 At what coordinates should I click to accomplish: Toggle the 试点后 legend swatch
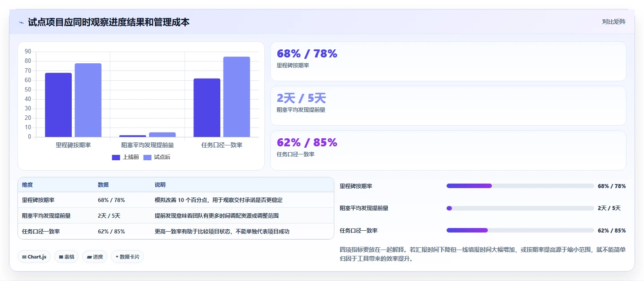147,157
